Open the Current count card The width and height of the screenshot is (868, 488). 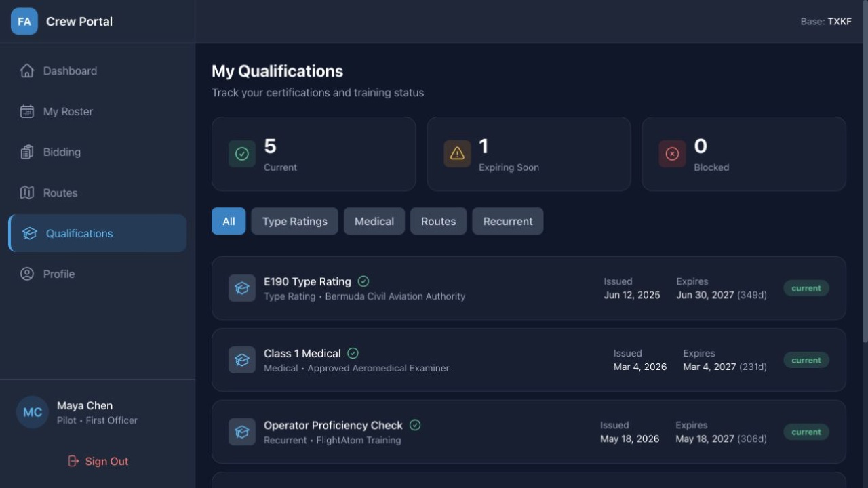(314, 154)
